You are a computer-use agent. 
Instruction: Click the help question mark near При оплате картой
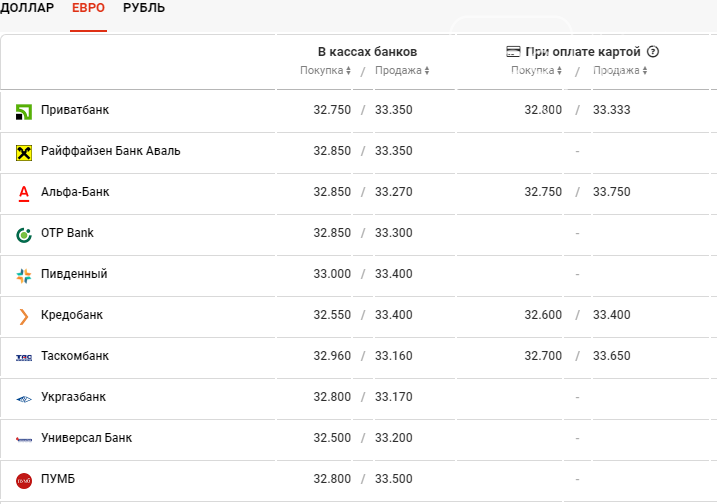(653, 52)
